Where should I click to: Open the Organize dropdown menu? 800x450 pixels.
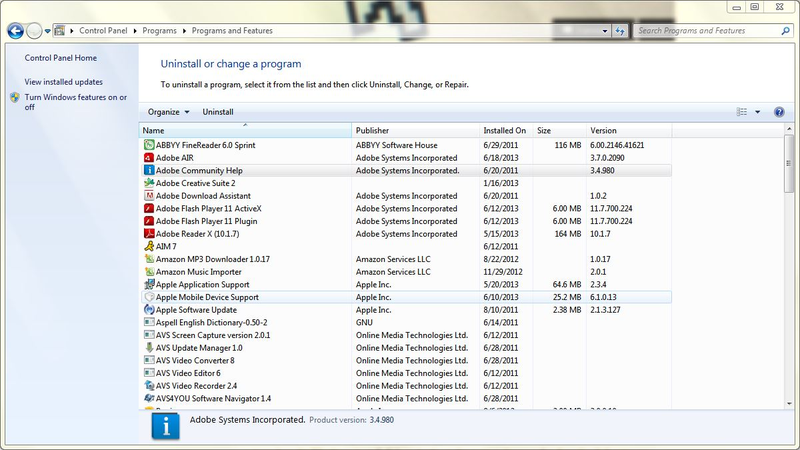[x=168, y=112]
